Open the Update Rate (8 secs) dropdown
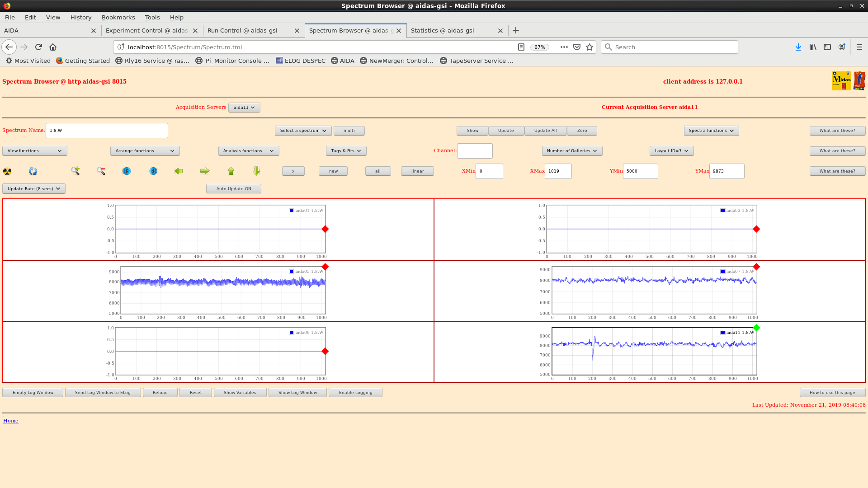 pos(34,189)
